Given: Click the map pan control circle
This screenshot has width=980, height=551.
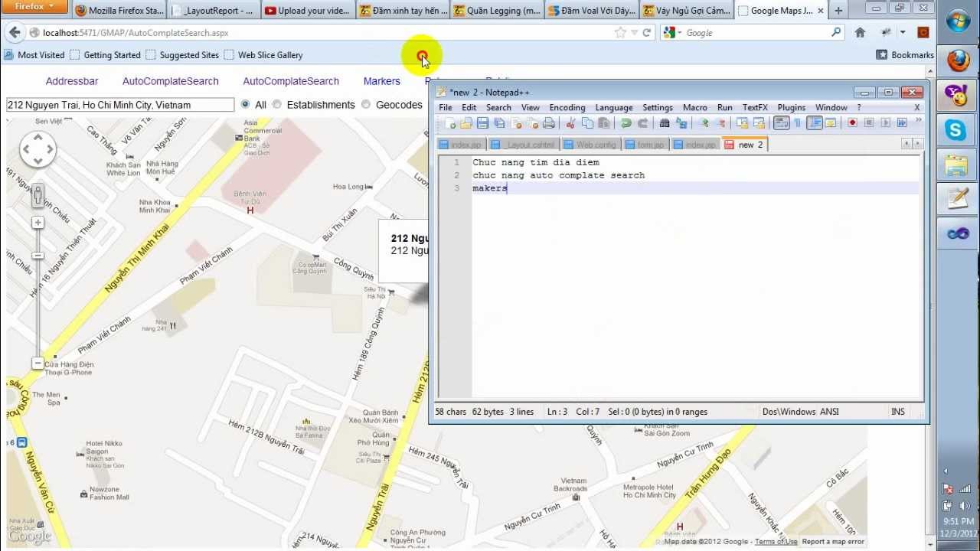Looking at the screenshot, I should tap(38, 149).
